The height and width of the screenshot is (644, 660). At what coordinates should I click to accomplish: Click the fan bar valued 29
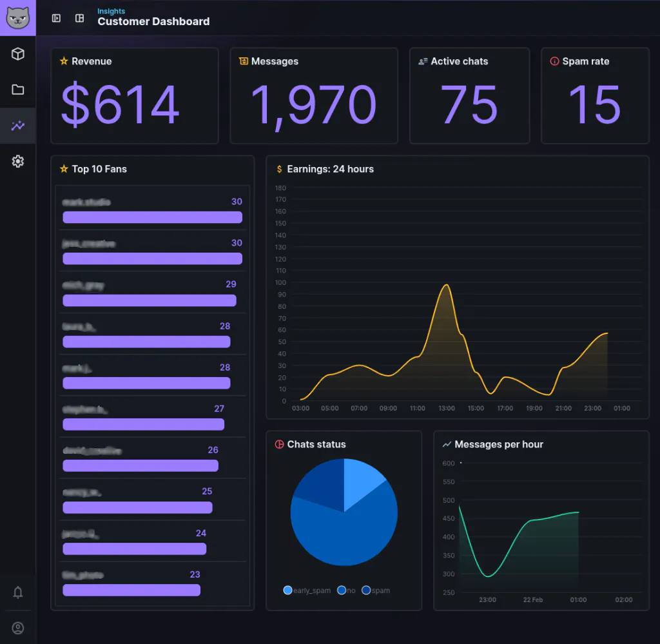click(150, 300)
